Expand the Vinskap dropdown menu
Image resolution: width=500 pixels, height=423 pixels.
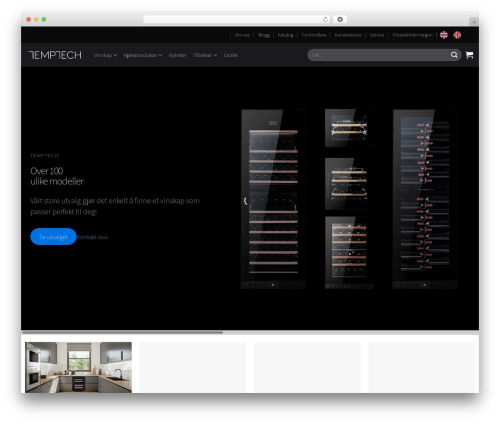click(105, 55)
